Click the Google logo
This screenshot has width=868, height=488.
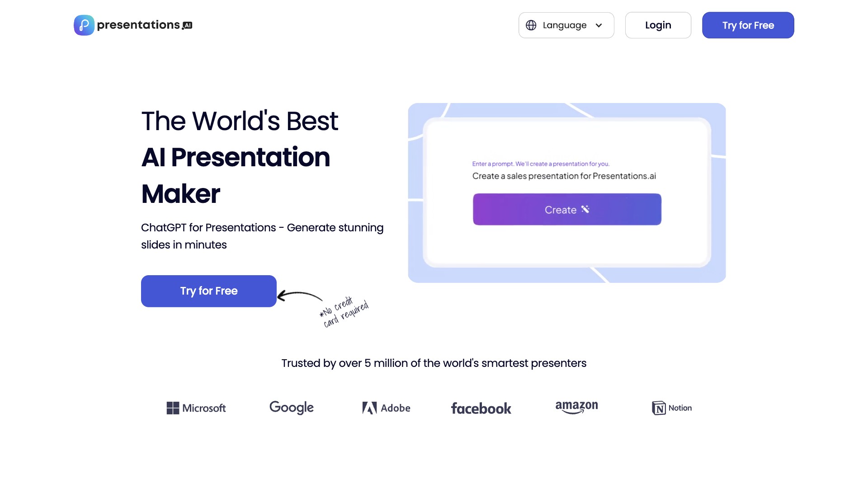click(x=291, y=407)
